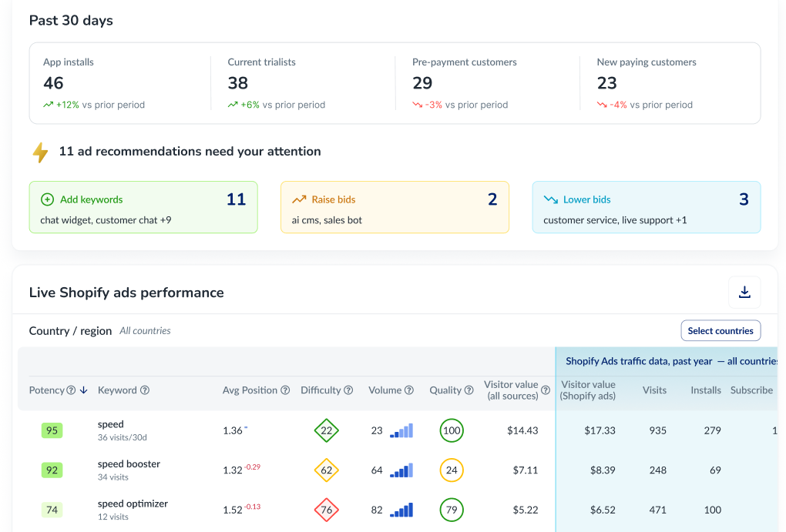The height and width of the screenshot is (532, 786).
Task: Sort table by Difficulty column header
Action: click(x=321, y=390)
